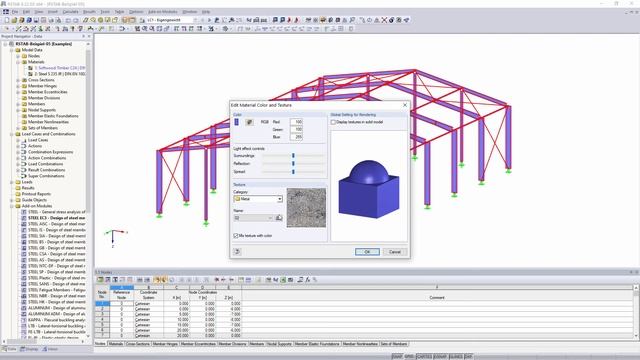Click the function fx icon in table toolbar
Viewport: 640px width, 360px height.
[308, 280]
